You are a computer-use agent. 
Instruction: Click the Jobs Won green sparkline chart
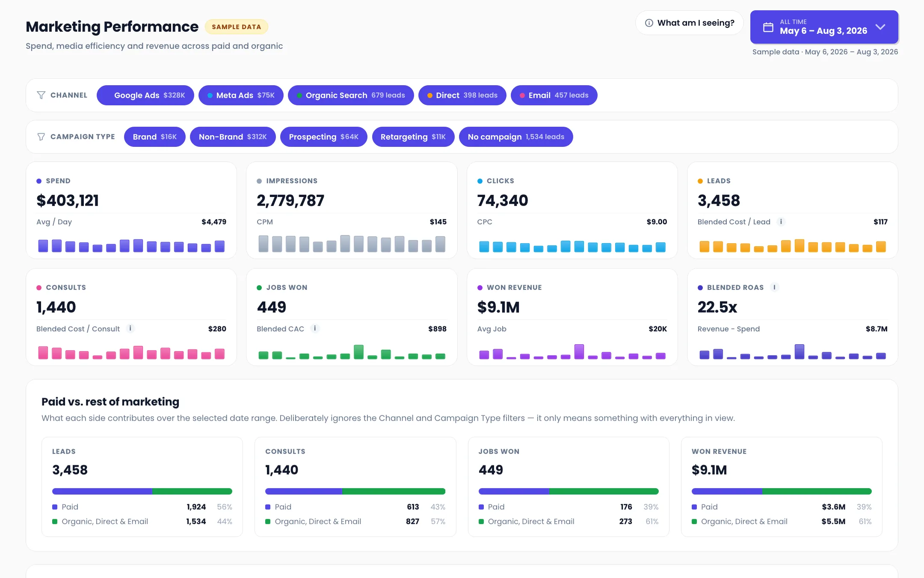tap(352, 352)
